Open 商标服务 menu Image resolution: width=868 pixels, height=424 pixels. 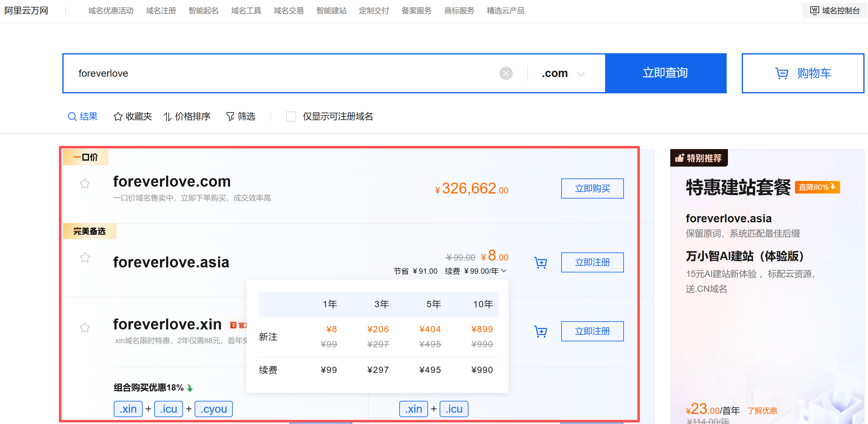click(x=459, y=11)
